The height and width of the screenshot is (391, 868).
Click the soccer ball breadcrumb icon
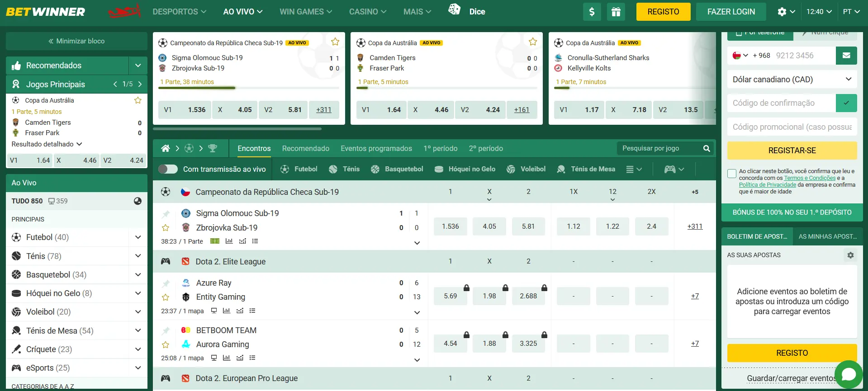[x=189, y=148]
